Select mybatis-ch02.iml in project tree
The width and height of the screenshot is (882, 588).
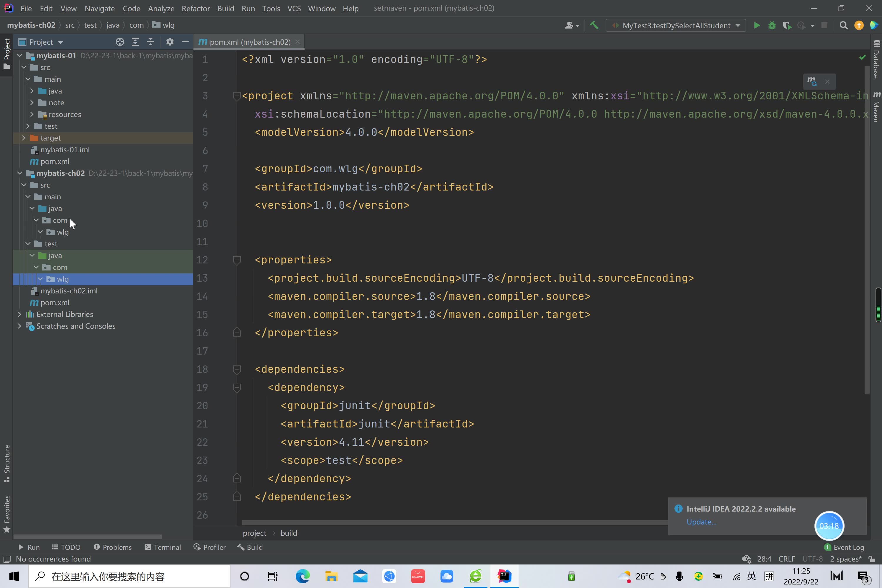69,291
